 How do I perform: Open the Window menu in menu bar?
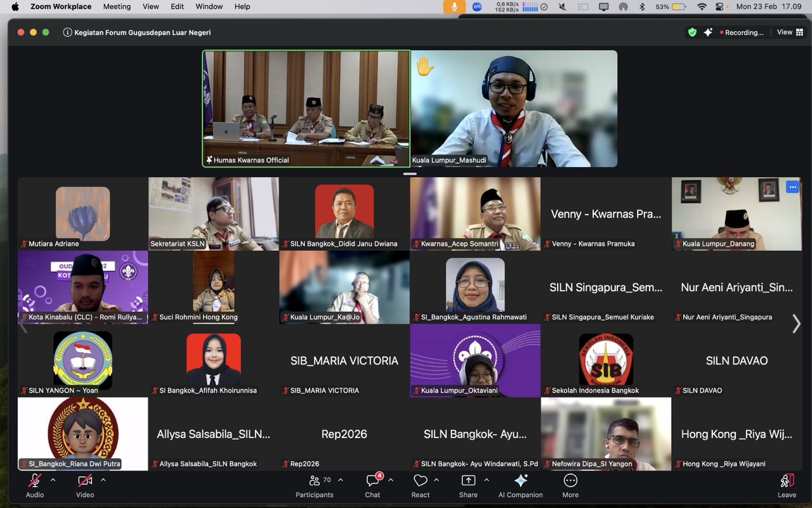click(209, 6)
